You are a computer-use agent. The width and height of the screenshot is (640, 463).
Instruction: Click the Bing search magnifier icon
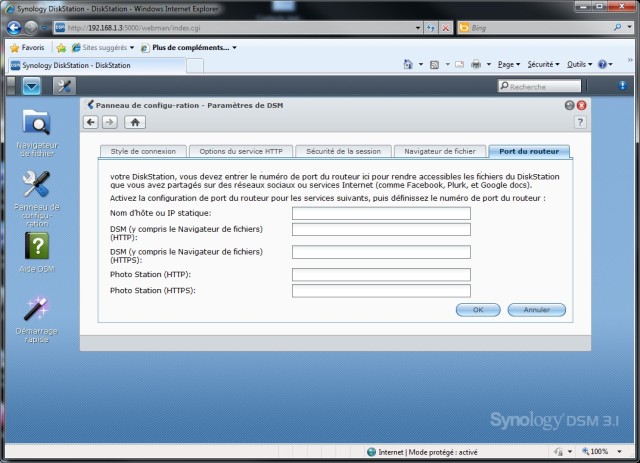pyautogui.click(x=618, y=27)
